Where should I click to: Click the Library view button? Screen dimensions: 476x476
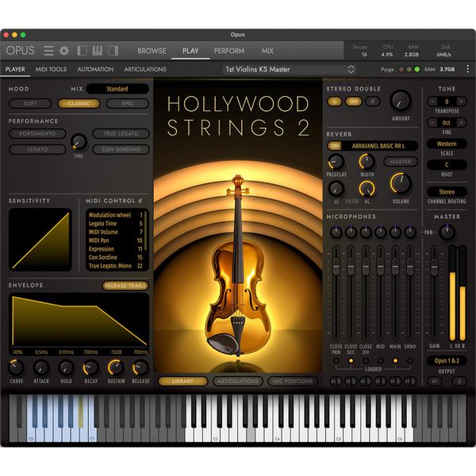182,382
